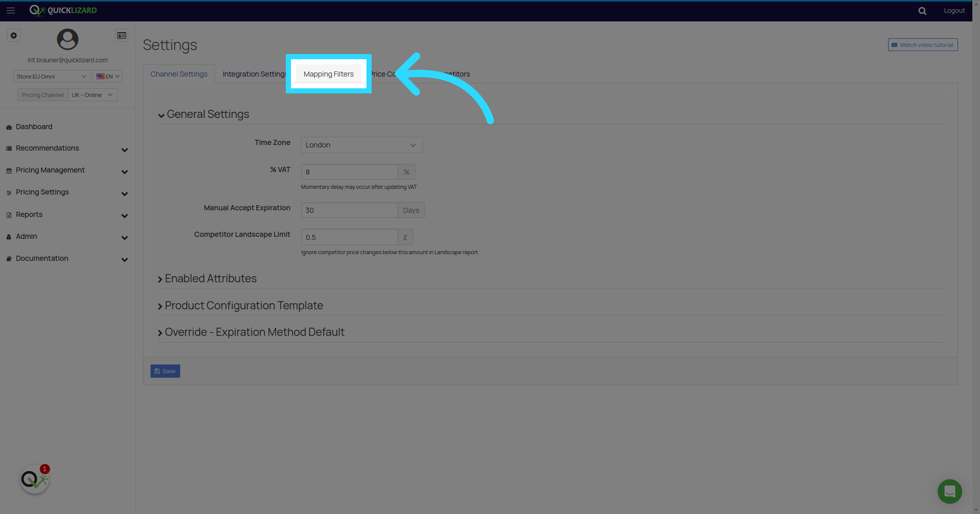This screenshot has width=980, height=514.
Task: Click the Quicklizard logo in header
Action: click(63, 10)
